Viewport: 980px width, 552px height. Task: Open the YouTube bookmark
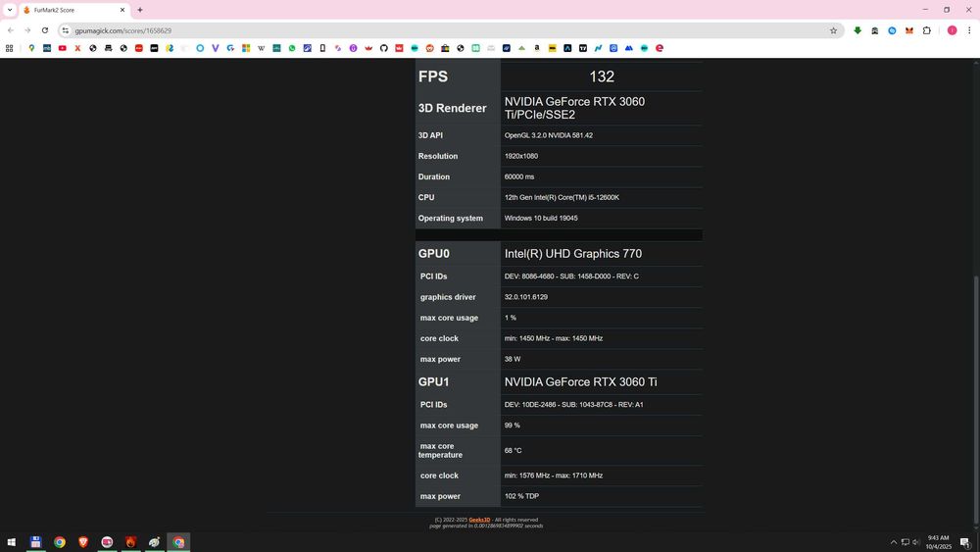(63, 48)
